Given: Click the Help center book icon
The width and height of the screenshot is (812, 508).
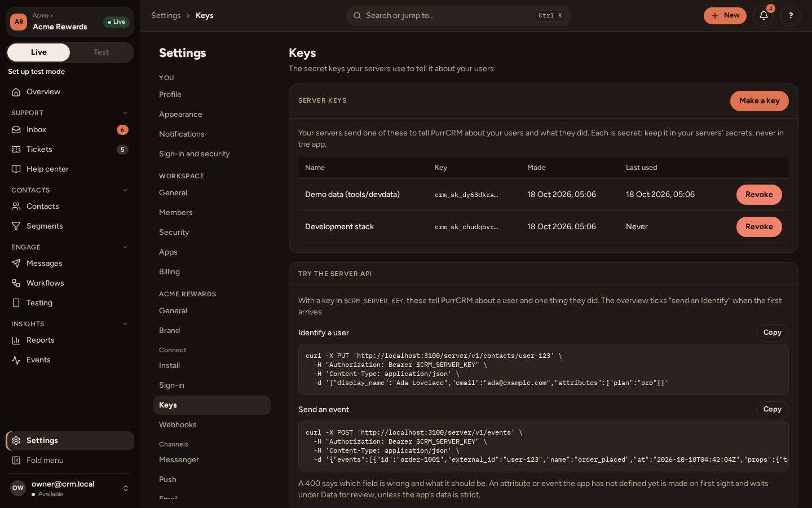Looking at the screenshot, I should click(16, 169).
